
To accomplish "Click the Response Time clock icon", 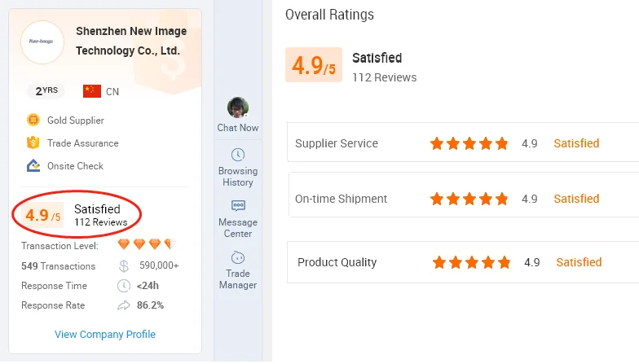I will pyautogui.click(x=124, y=285).
